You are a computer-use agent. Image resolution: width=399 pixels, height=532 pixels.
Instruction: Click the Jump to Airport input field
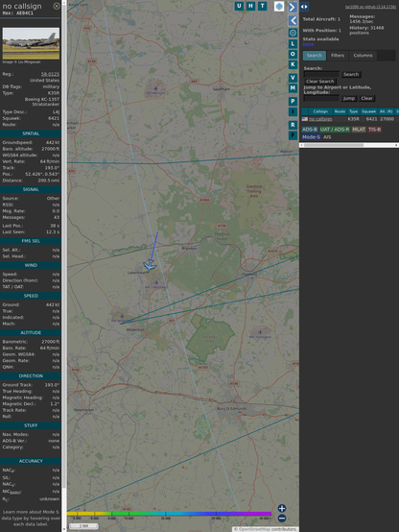point(321,98)
